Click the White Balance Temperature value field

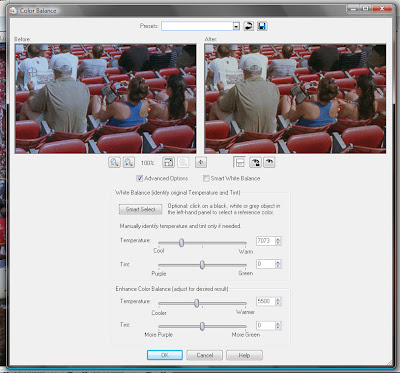[266, 241]
